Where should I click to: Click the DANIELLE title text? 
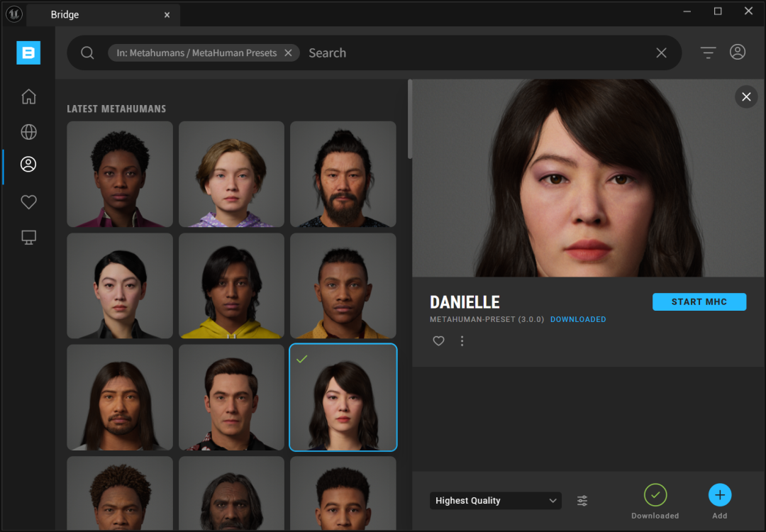465,302
